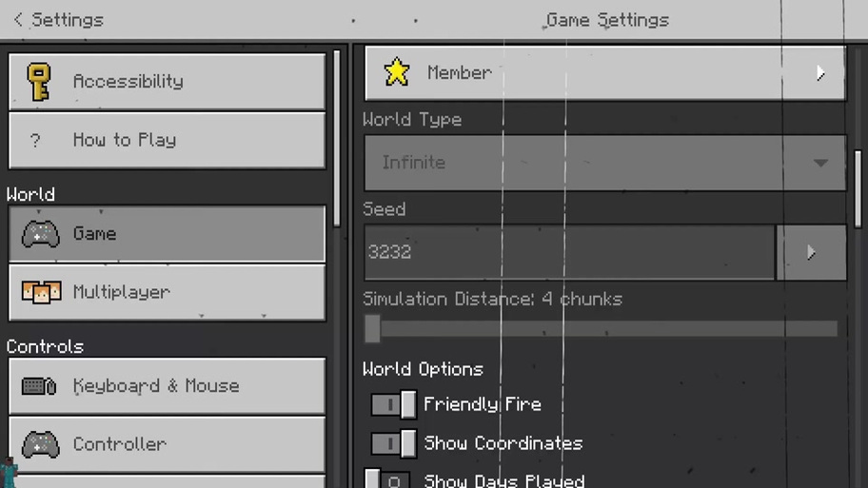Select the Keyboard & Mouse tab
The height and width of the screenshot is (488, 868).
pos(168,386)
